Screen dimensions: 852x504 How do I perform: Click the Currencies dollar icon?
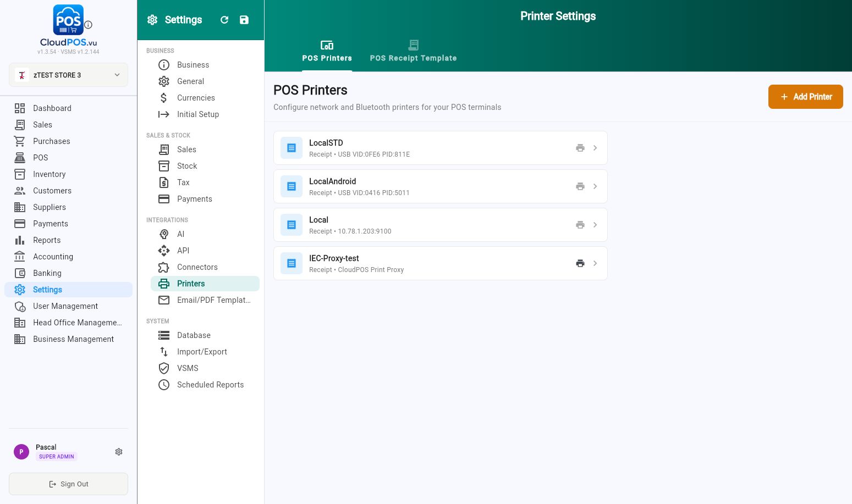tap(164, 98)
